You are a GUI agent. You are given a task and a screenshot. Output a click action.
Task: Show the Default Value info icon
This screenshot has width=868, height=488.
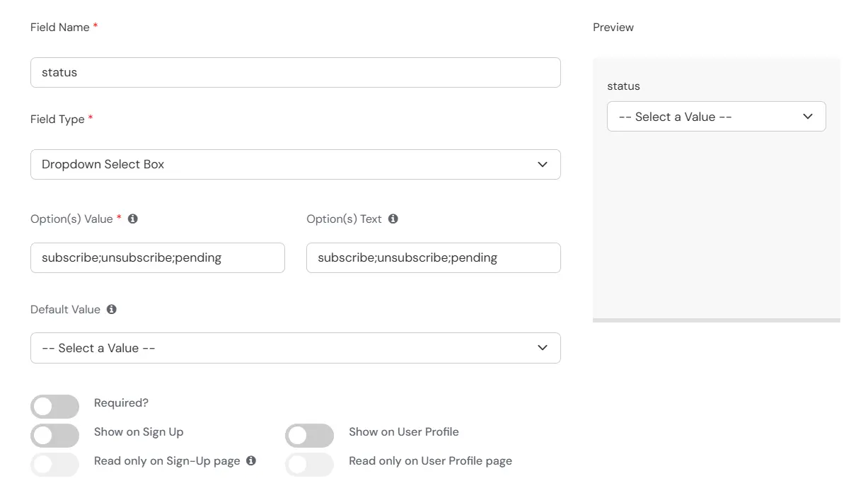pyautogui.click(x=112, y=309)
